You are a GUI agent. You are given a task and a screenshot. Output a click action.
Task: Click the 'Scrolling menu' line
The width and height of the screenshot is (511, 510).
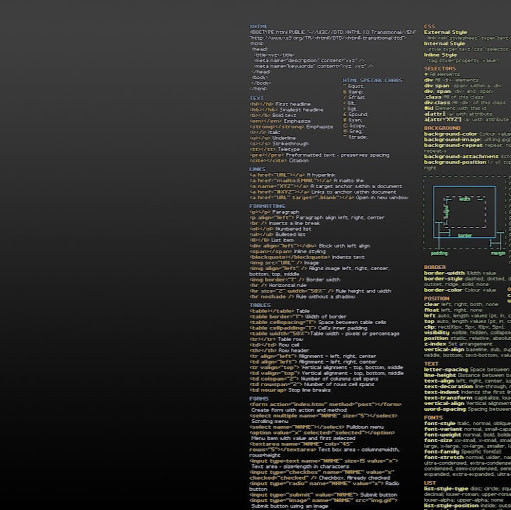270,422
